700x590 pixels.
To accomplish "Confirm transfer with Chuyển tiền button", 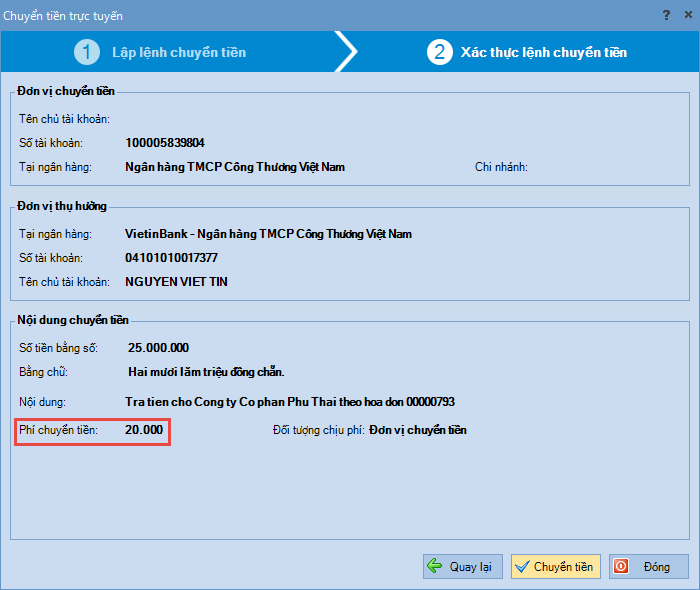I will pyautogui.click(x=555, y=567).
